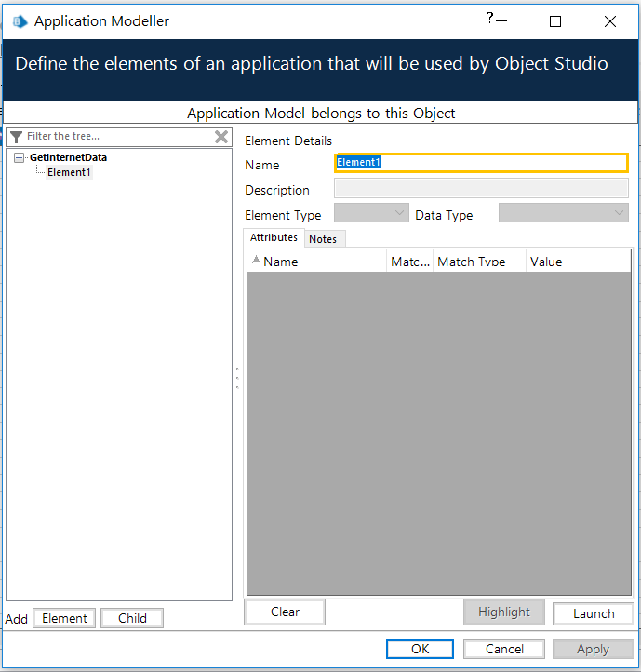This screenshot has height=672, width=641.
Task: Click the Add Child button
Action: point(132,618)
